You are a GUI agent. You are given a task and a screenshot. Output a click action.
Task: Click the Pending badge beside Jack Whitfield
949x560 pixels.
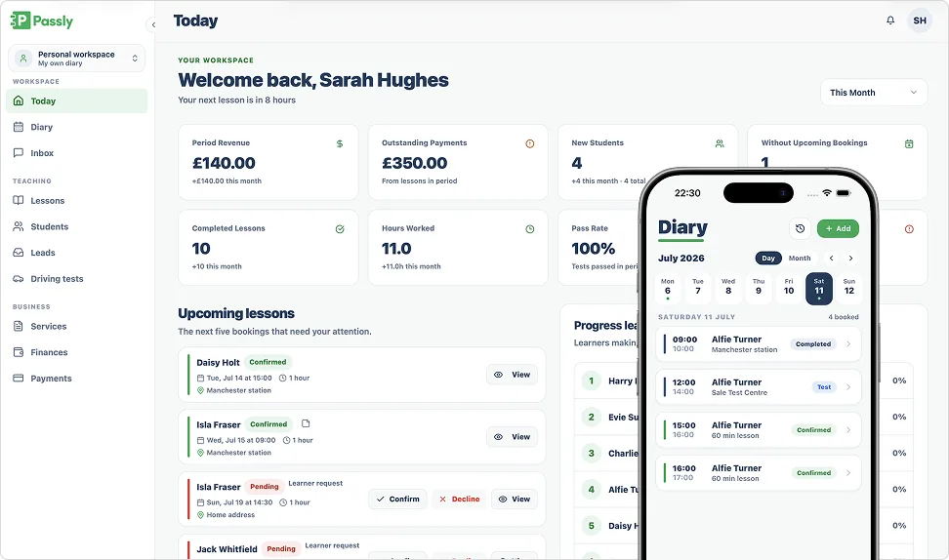pyautogui.click(x=281, y=549)
